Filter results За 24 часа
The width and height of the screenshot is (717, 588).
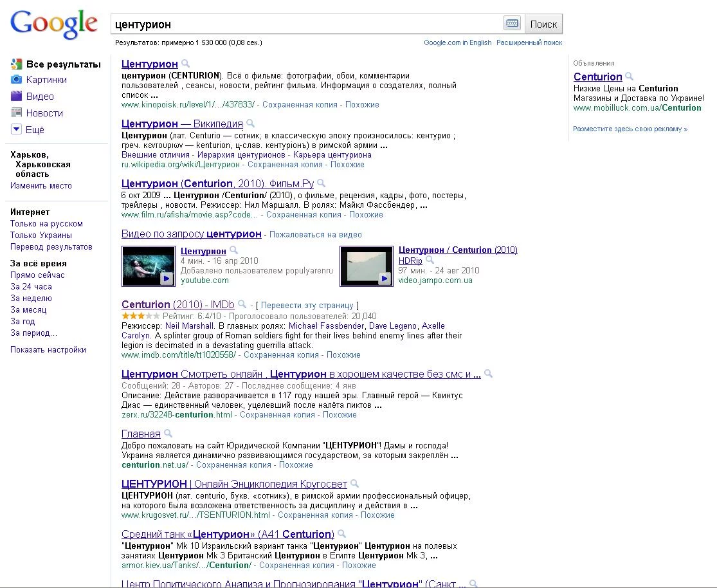coord(31,286)
